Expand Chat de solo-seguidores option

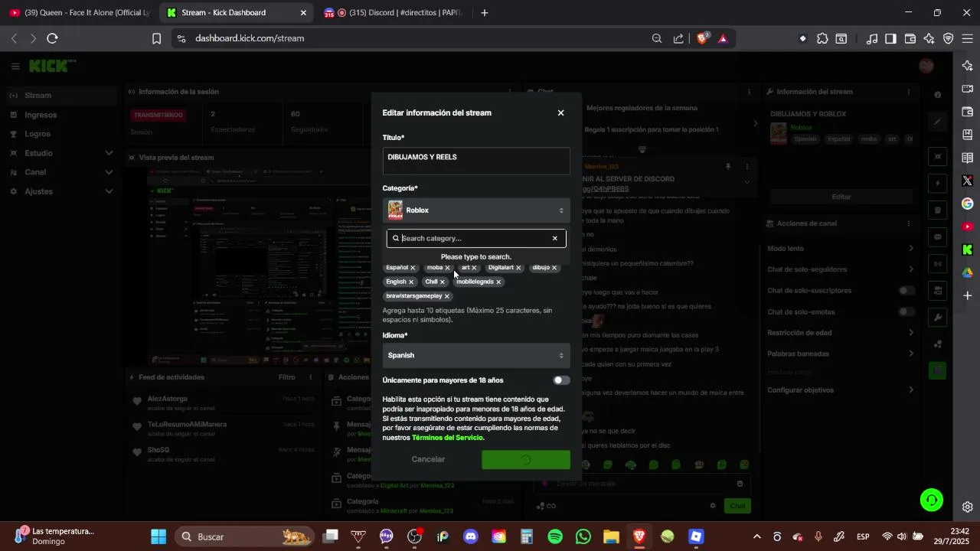click(x=841, y=269)
